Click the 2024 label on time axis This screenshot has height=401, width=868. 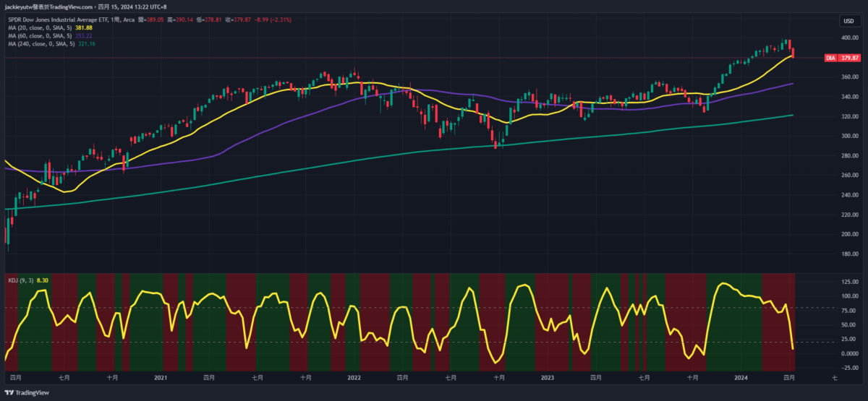(740, 377)
